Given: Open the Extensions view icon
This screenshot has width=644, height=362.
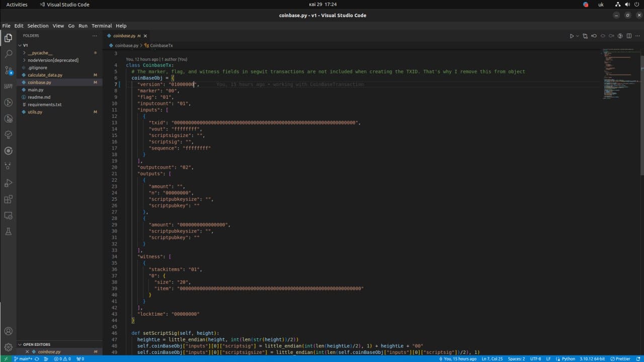Looking at the screenshot, I should pos(8,199).
